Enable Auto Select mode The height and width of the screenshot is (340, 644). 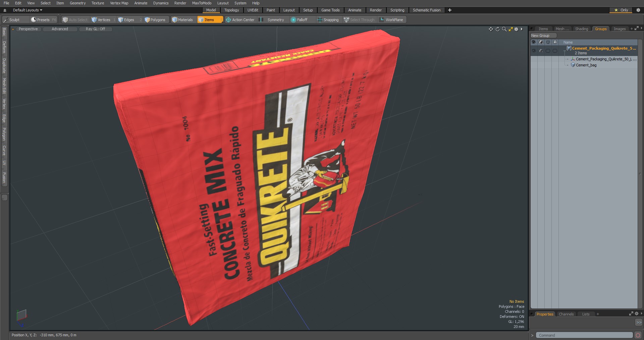click(x=75, y=20)
